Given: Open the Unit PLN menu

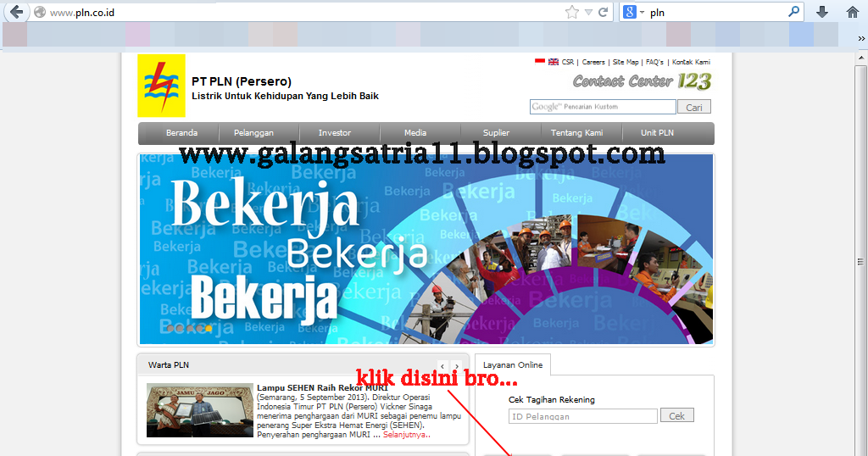Looking at the screenshot, I should [657, 133].
